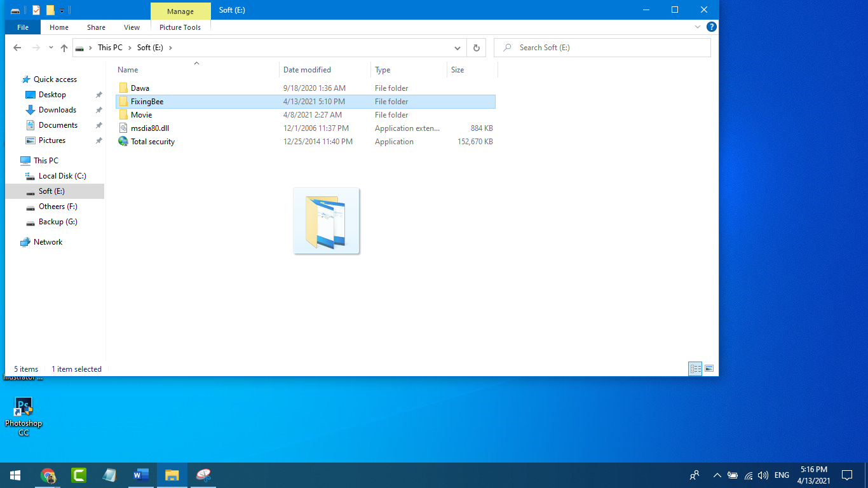The width and height of the screenshot is (868, 488).
Task: Open the File menu
Action: 23,27
